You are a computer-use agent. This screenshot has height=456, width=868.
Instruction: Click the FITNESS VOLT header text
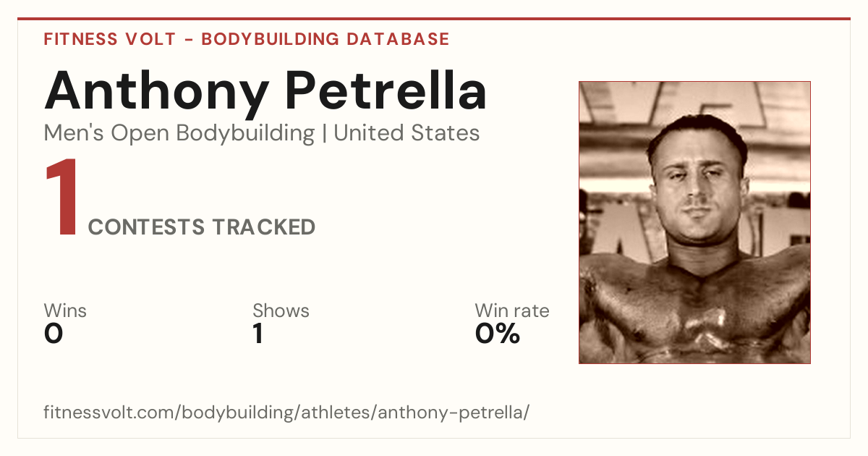point(109,39)
